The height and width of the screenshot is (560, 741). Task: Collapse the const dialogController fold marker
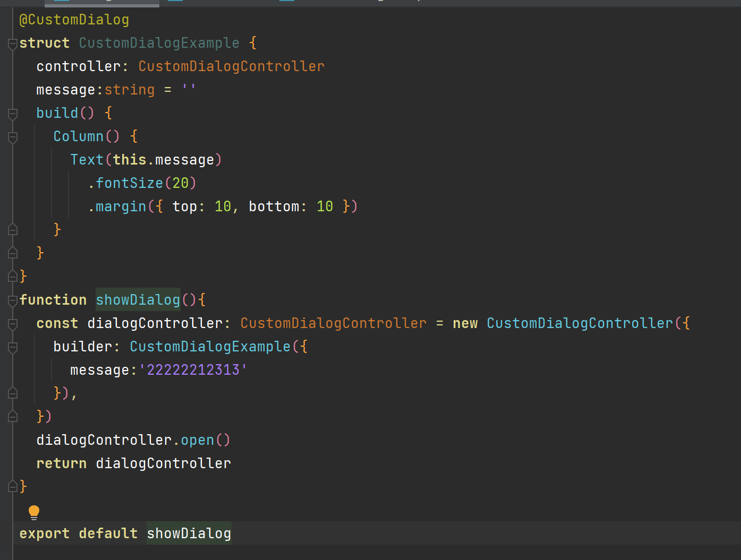[13, 324]
